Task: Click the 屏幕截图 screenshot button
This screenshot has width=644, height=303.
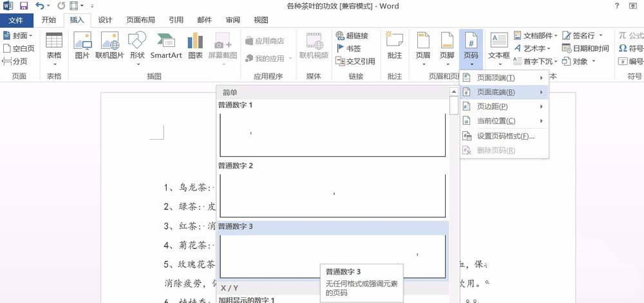Action: (223, 49)
